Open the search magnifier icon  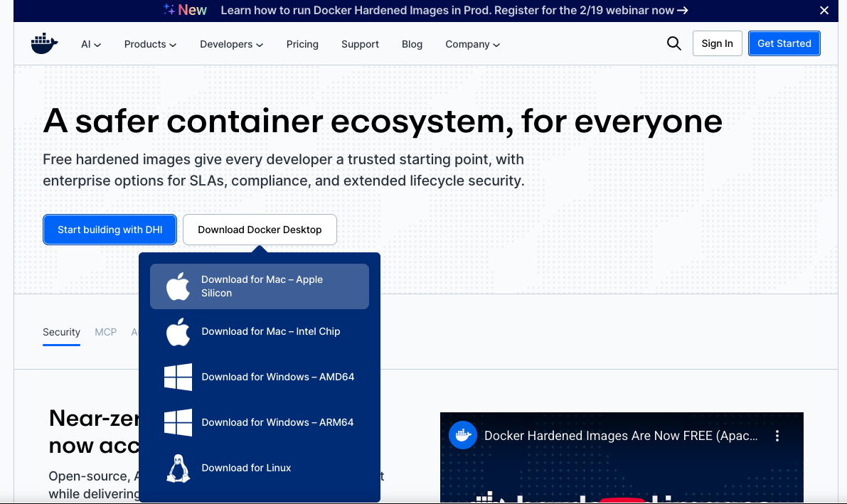(x=673, y=43)
